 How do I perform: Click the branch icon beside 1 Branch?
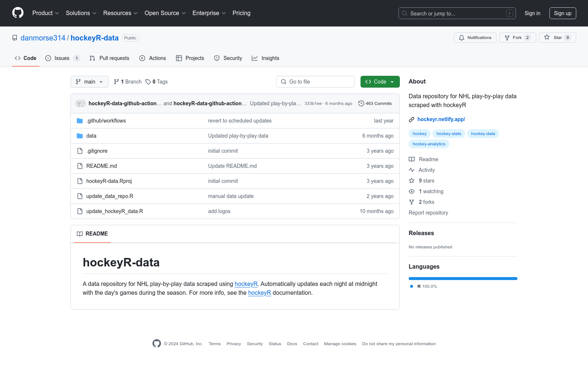coord(116,82)
